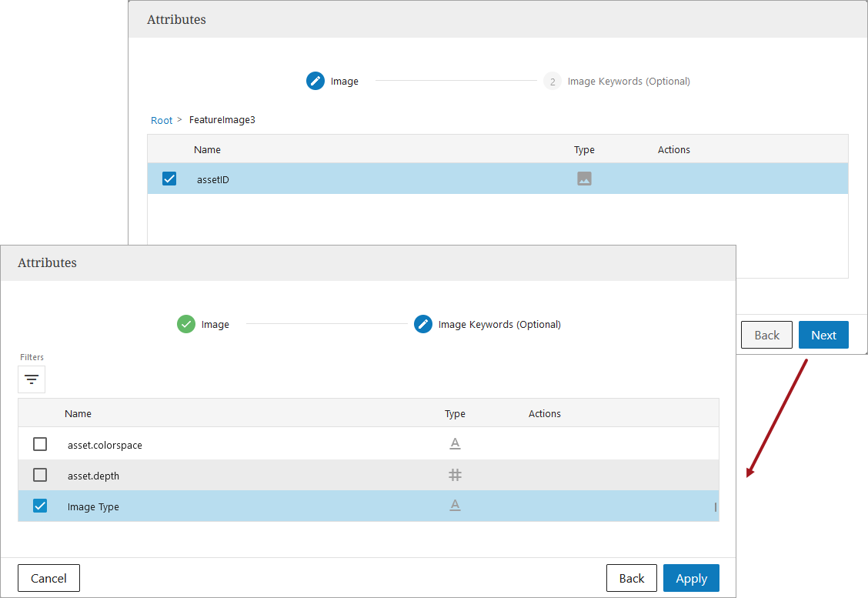This screenshot has width=868, height=598.
Task: Click the pencil icon for Image Keywords step
Action: 423,324
